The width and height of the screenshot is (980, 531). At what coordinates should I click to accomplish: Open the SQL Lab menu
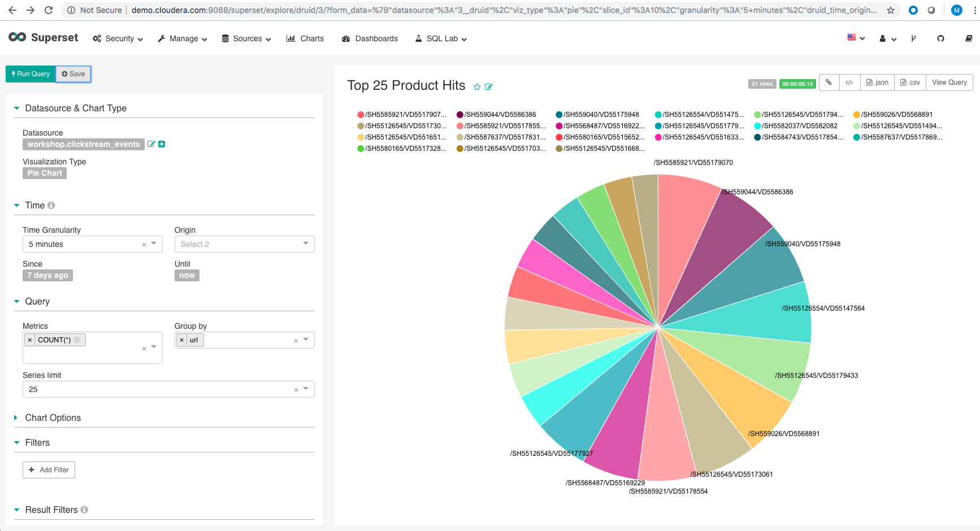(x=441, y=38)
